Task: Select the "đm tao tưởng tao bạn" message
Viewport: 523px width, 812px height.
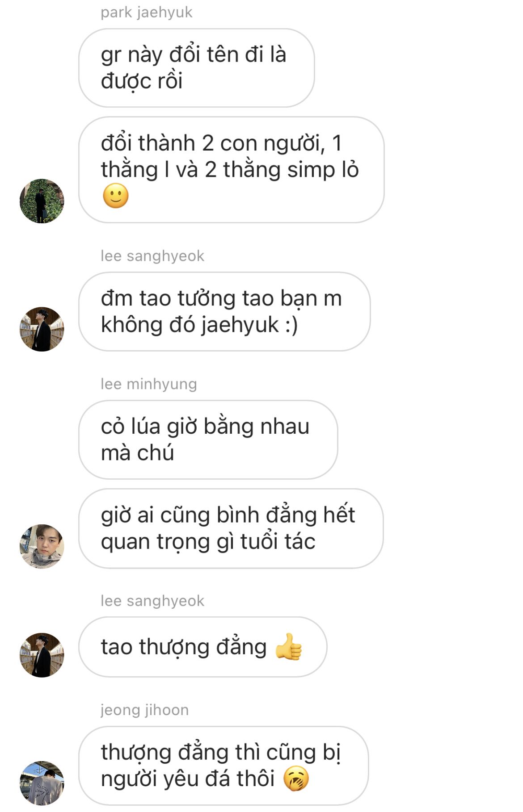Action: pos(224,312)
